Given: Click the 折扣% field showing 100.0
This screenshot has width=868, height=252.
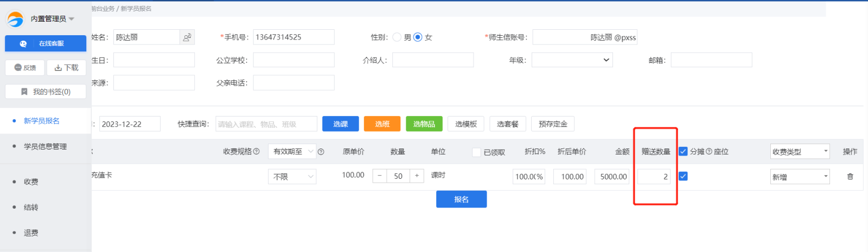Looking at the screenshot, I should point(529,177).
